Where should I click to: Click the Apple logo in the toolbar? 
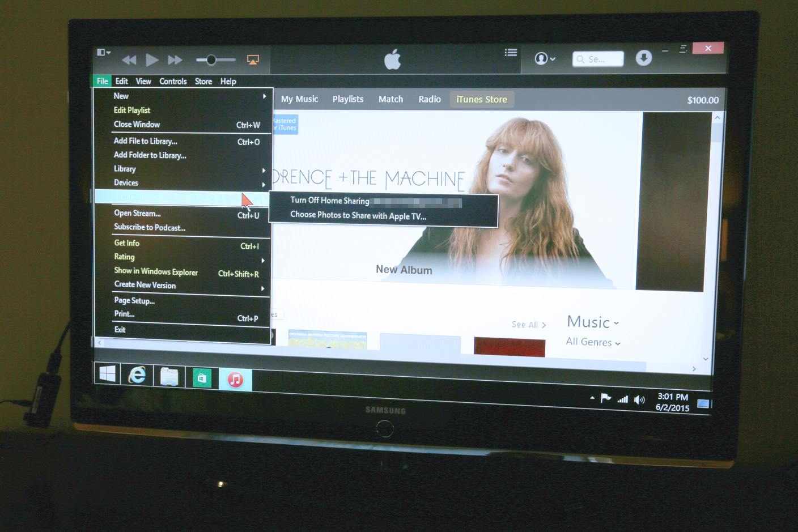pyautogui.click(x=392, y=59)
